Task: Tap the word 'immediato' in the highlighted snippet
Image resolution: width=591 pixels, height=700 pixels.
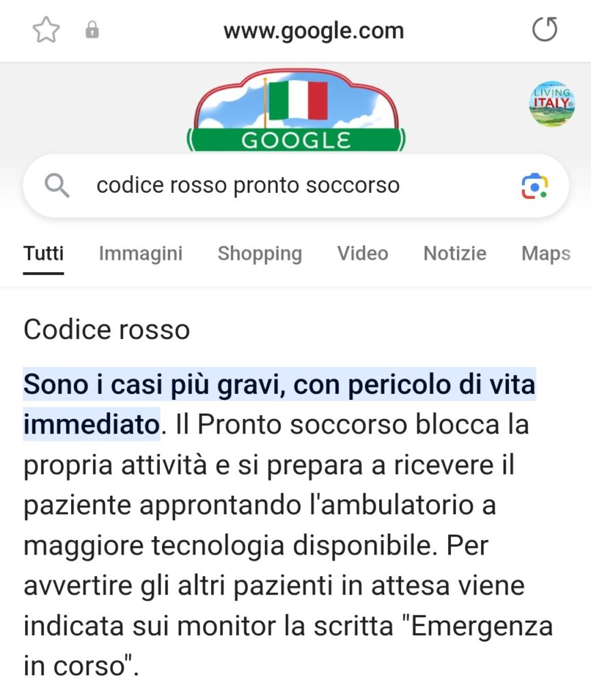Action: (x=92, y=424)
